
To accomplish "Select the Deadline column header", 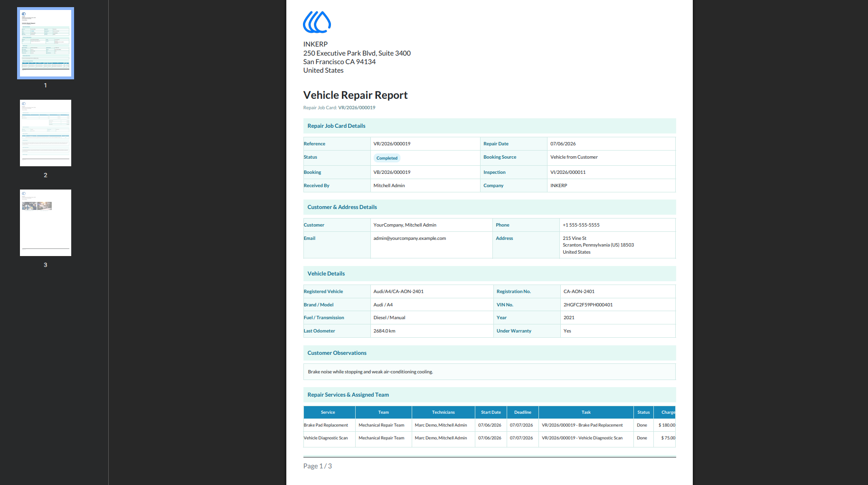I will (522, 412).
